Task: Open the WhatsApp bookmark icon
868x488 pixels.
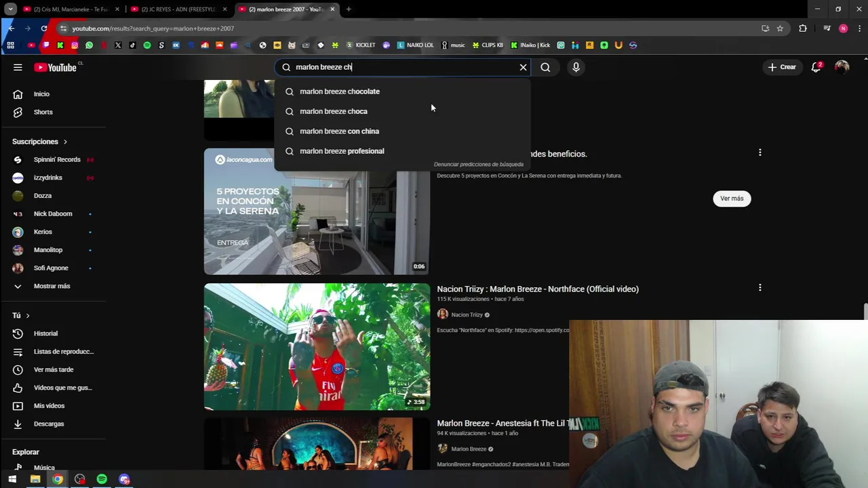Action: coord(89,45)
